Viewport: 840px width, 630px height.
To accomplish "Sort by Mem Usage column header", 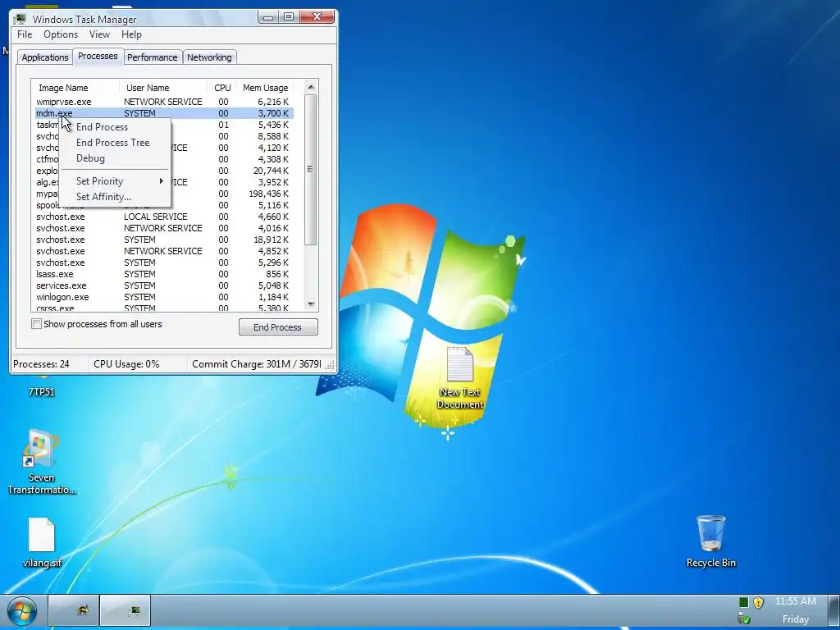I will [266, 87].
